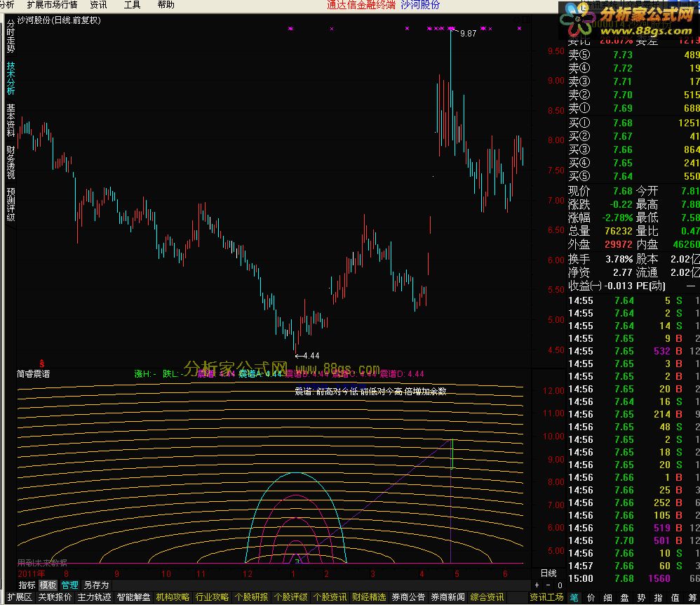Click the 买① 7.68 quote row

pyautogui.click(x=633, y=123)
